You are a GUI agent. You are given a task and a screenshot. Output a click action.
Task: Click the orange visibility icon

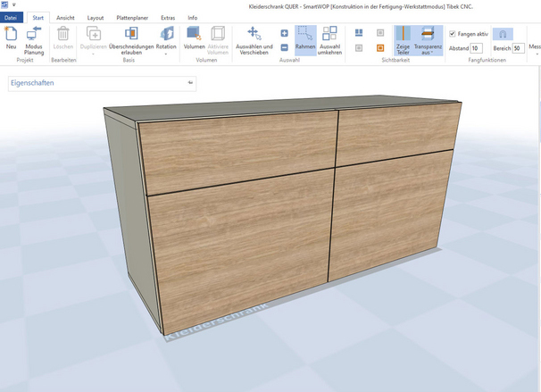[x=380, y=48]
